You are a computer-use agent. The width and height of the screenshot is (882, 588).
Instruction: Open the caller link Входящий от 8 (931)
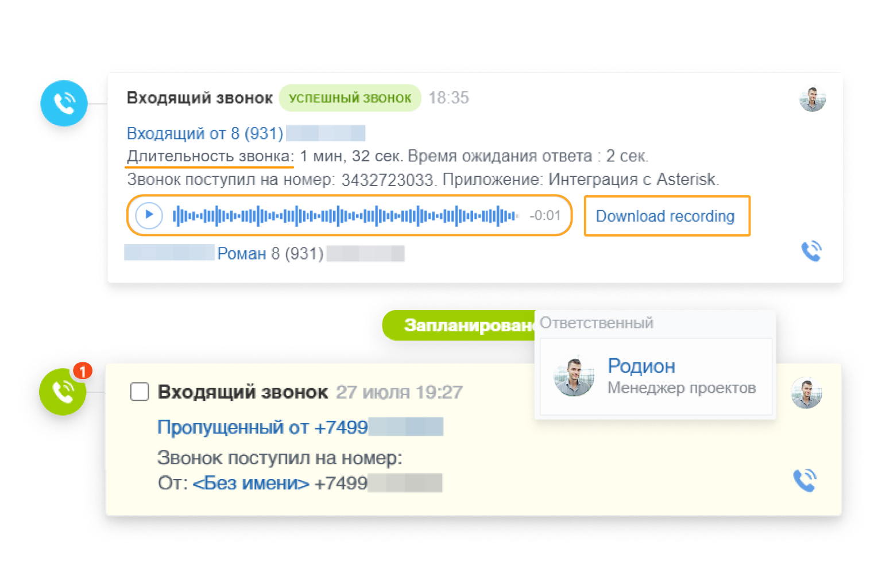pos(204,133)
